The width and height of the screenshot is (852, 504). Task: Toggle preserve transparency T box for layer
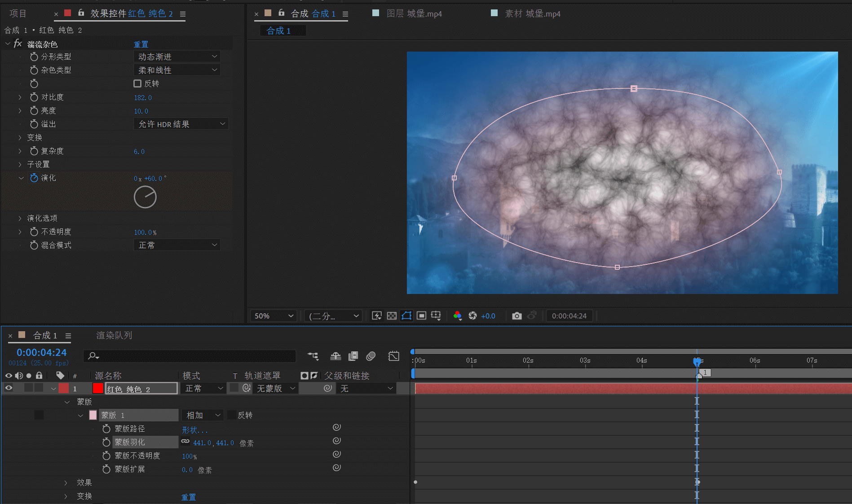234,388
